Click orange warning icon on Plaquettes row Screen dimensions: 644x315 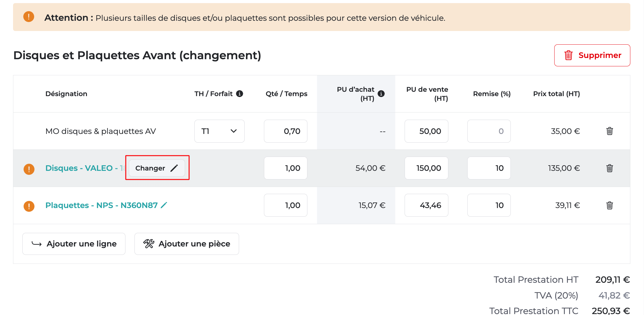[29, 206]
